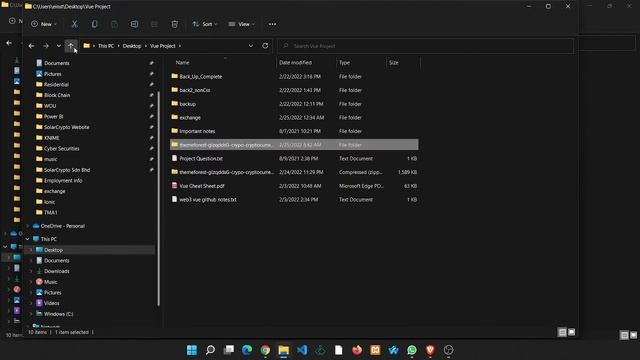640x360 pixels.
Task: Select Videos under This PC
Action: 51,303
